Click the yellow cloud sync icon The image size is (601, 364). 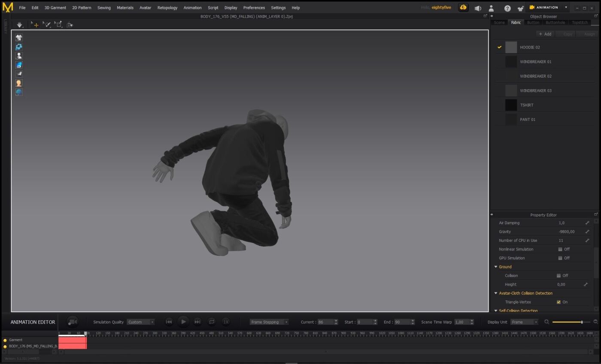point(463,8)
